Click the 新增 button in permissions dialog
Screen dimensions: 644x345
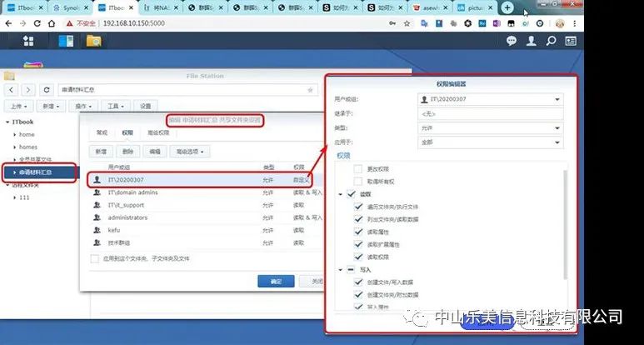pyautogui.click(x=101, y=151)
